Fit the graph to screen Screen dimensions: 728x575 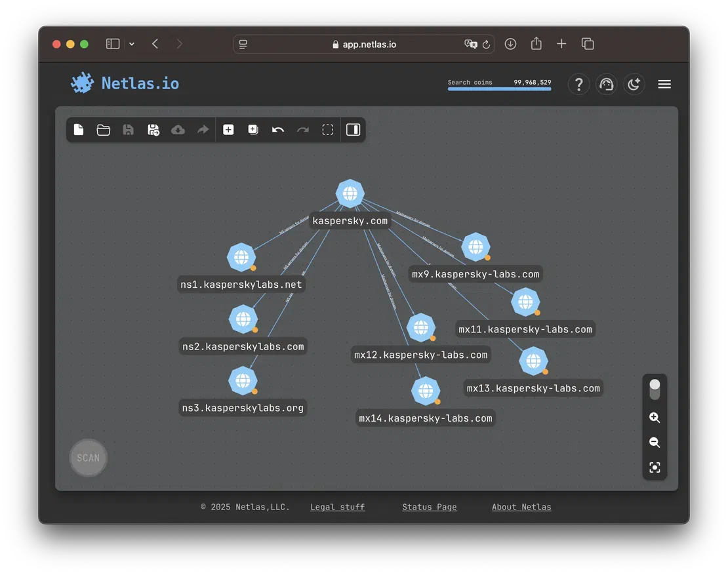coord(655,467)
